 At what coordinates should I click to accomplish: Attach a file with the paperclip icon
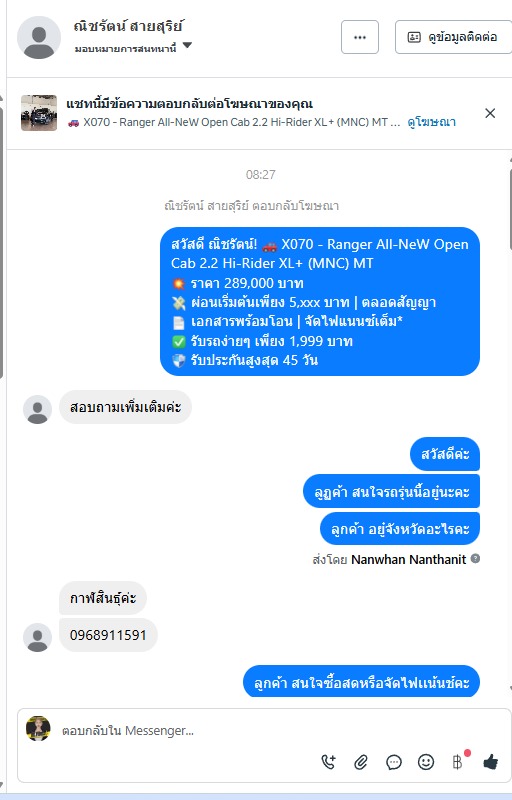(361, 762)
